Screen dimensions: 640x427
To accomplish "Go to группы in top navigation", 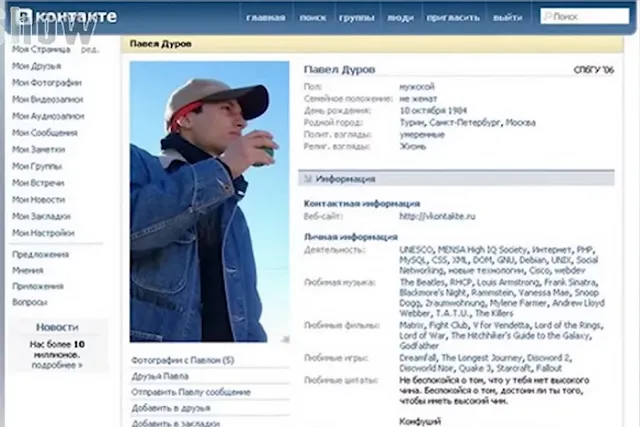I will pos(355,17).
